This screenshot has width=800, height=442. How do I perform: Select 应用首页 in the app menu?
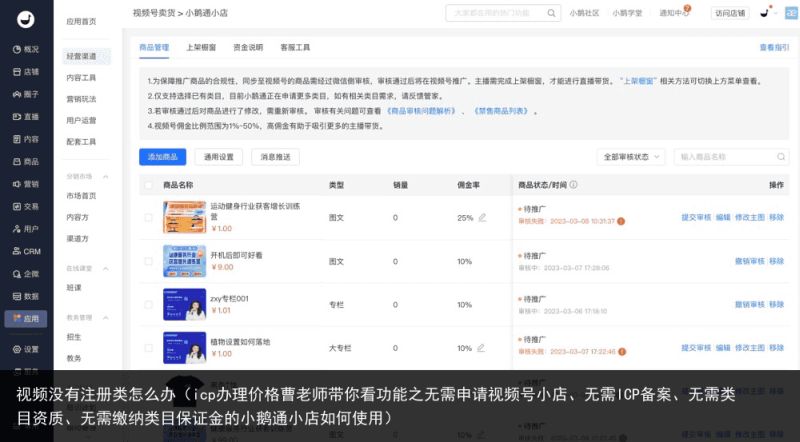[x=81, y=21]
